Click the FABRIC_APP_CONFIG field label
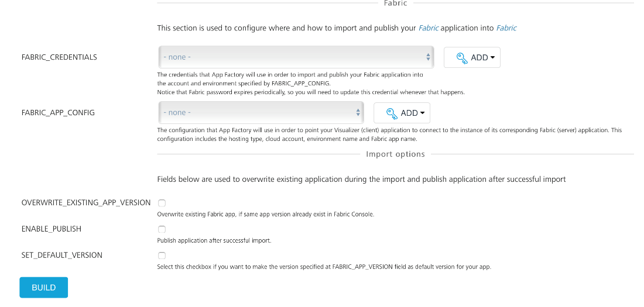The width and height of the screenshot is (644, 307). (x=58, y=113)
